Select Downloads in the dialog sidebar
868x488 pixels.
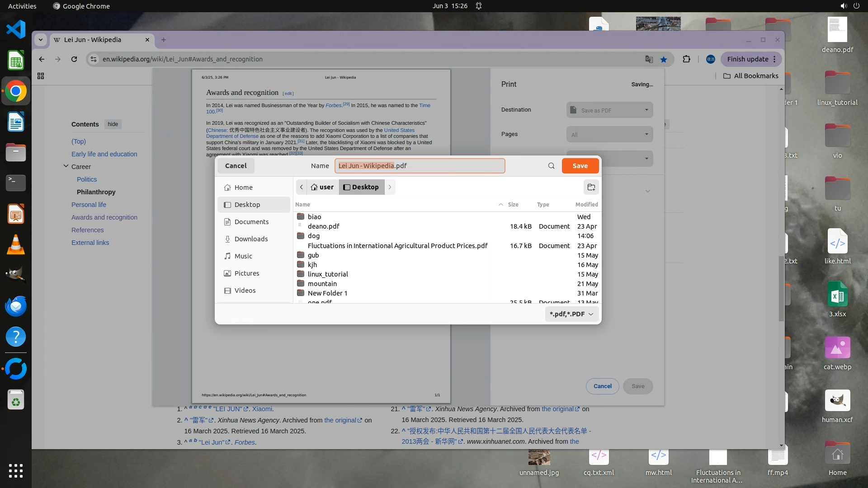pyautogui.click(x=251, y=239)
